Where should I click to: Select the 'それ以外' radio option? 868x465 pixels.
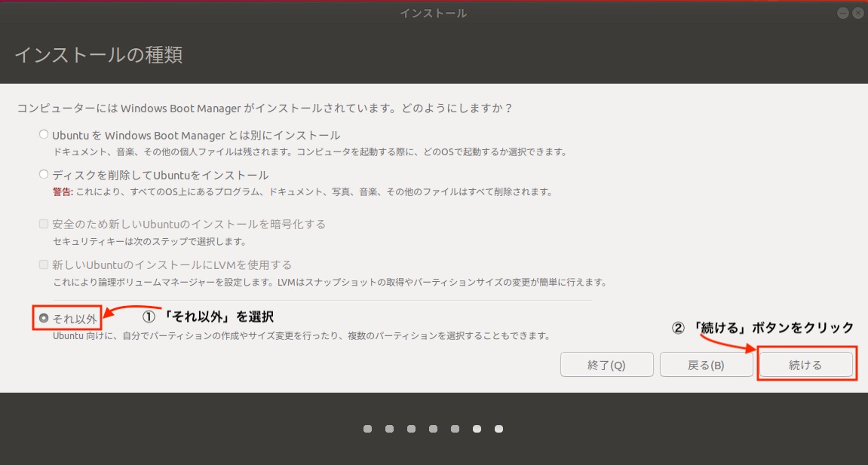tap(44, 318)
